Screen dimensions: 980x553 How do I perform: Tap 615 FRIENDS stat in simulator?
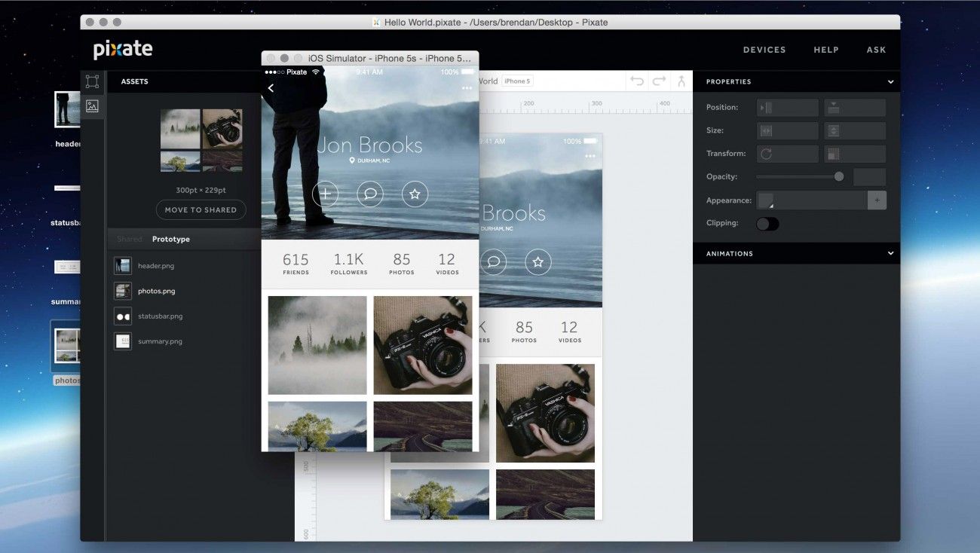[296, 264]
